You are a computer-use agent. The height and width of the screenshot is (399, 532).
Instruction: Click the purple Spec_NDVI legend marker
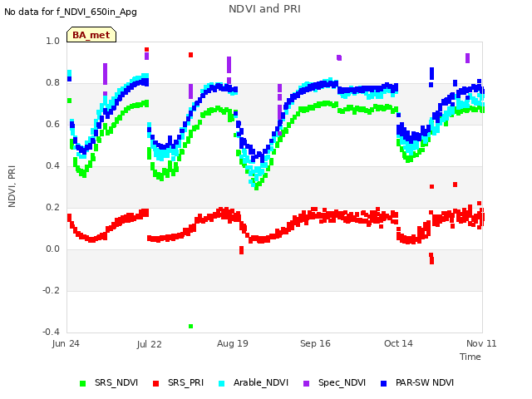[307, 383]
